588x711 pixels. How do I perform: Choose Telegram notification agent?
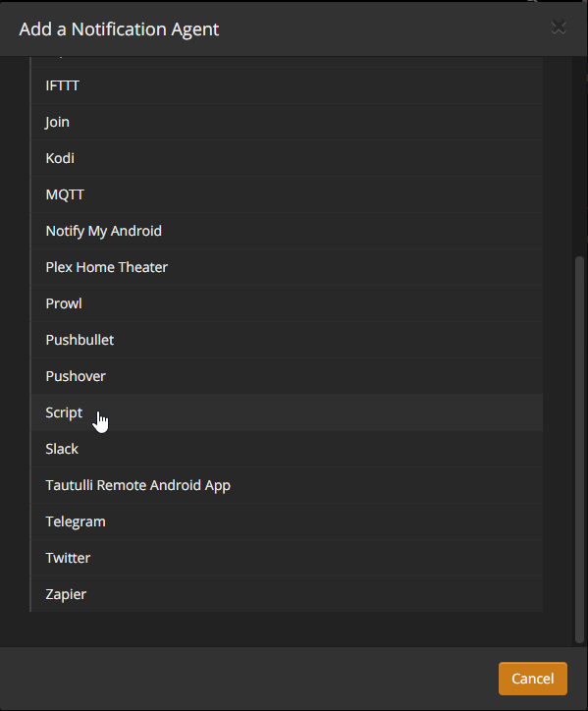[x=287, y=521]
